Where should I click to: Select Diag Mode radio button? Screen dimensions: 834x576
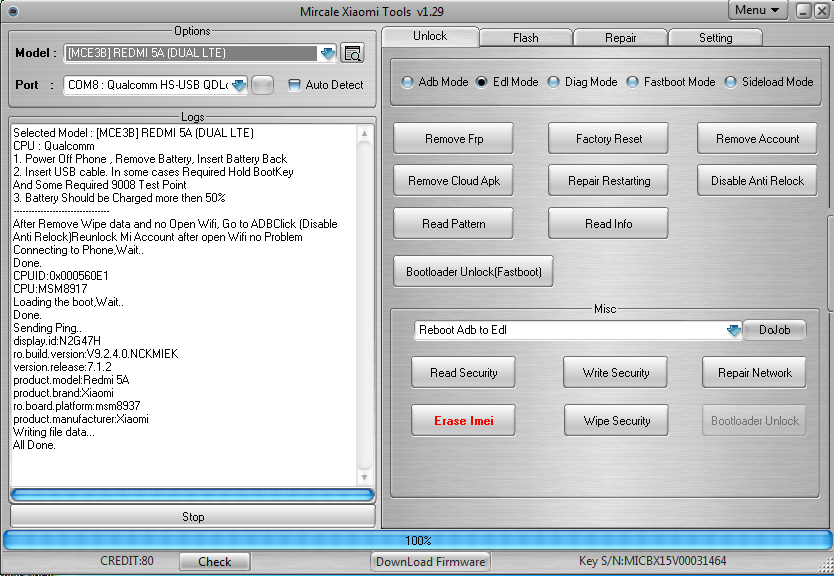[x=553, y=82]
